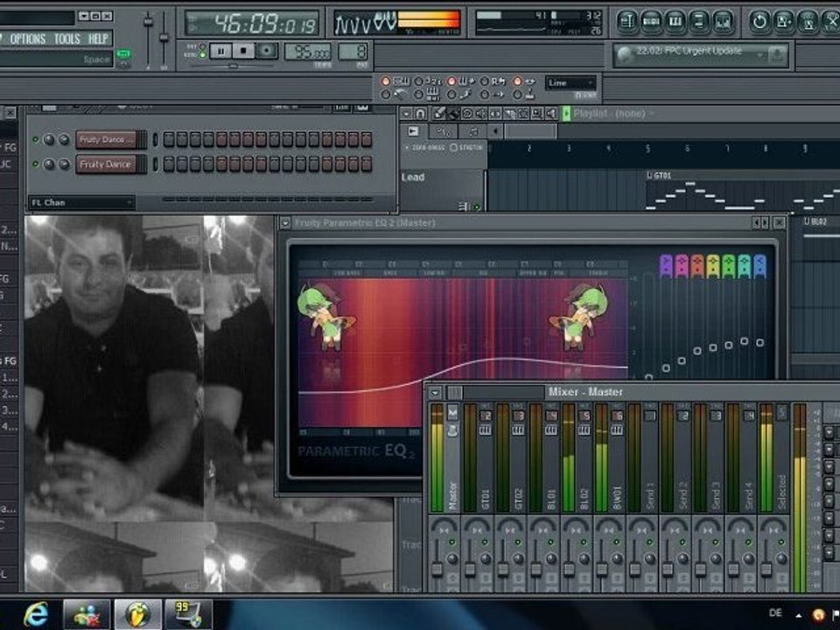Select the BL02 mixer track

point(578,458)
